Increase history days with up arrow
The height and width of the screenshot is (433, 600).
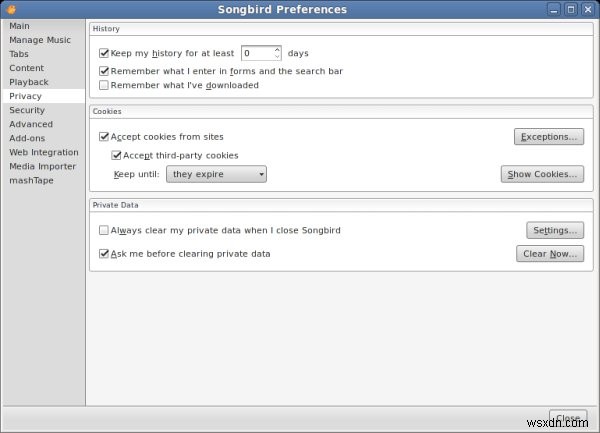point(277,49)
